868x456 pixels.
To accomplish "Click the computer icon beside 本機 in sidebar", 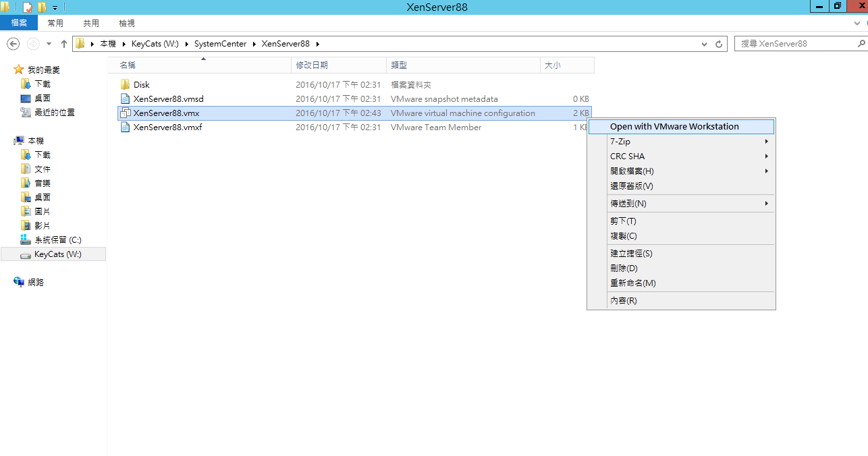I will [x=19, y=140].
